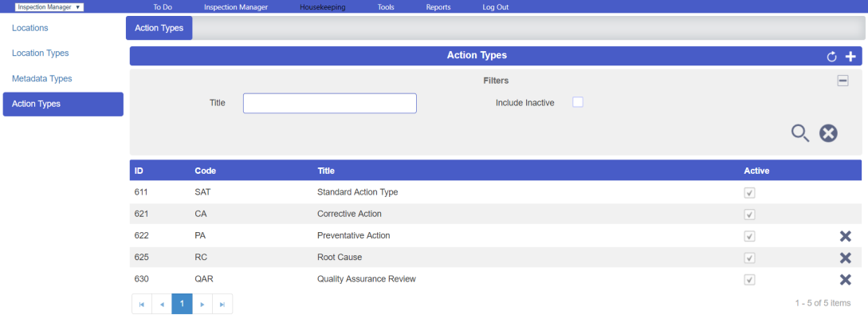Select the Standard Action Type title cell
Viewport: 868px width, 319px height.
(x=358, y=192)
